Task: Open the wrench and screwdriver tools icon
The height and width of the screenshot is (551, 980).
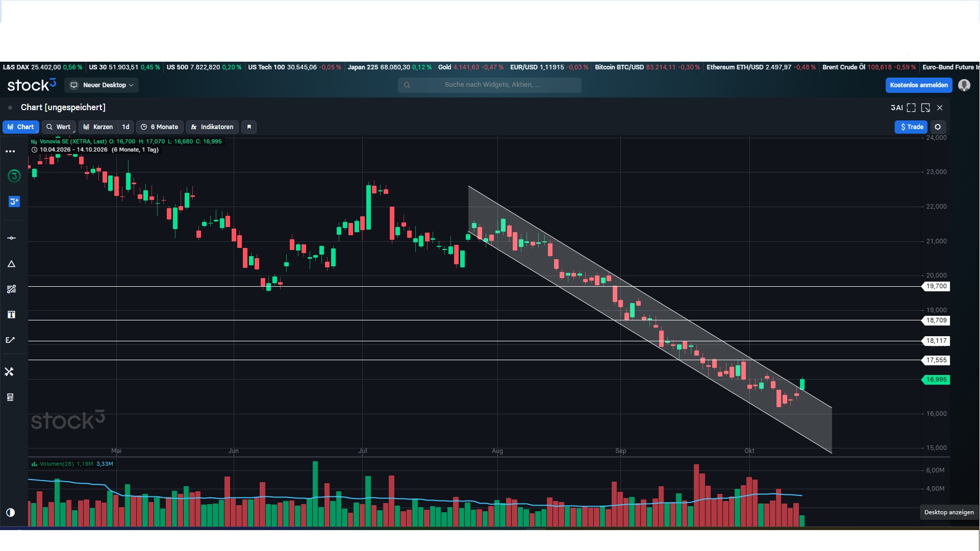Action: 9,372
